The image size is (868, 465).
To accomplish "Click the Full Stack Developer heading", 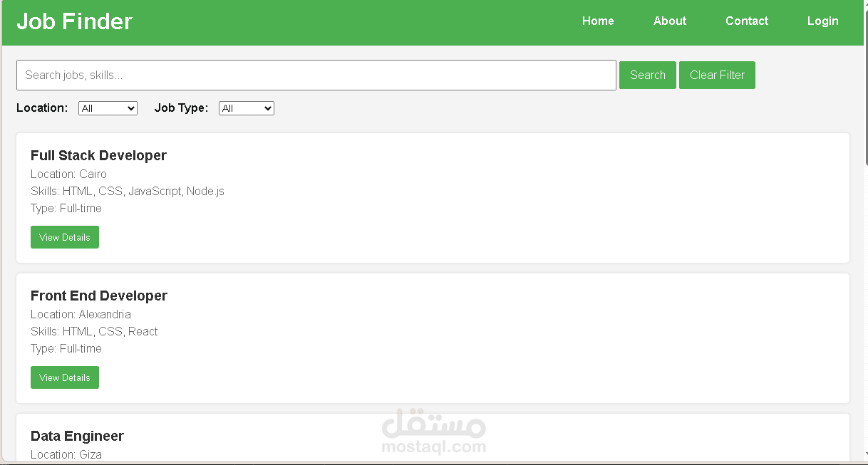I will 98,155.
